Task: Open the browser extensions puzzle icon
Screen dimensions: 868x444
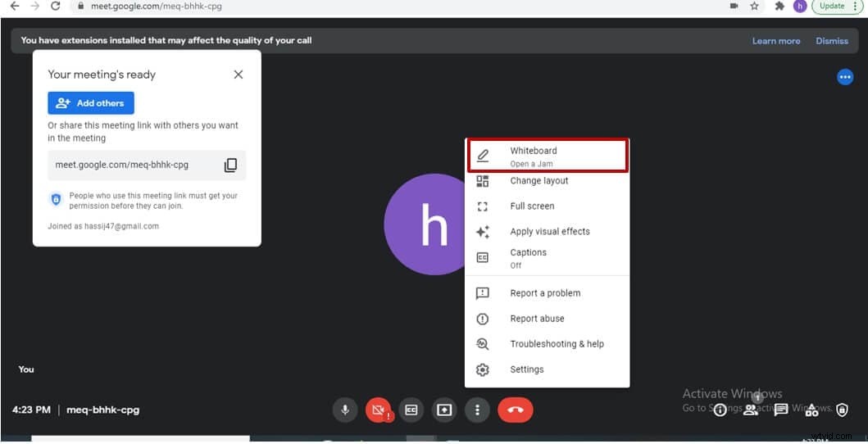Action: tap(780, 6)
